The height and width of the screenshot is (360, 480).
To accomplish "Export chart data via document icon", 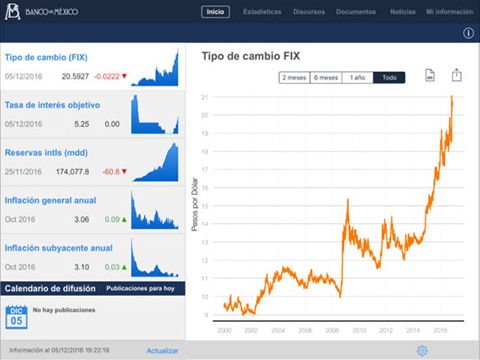I will coord(430,75).
